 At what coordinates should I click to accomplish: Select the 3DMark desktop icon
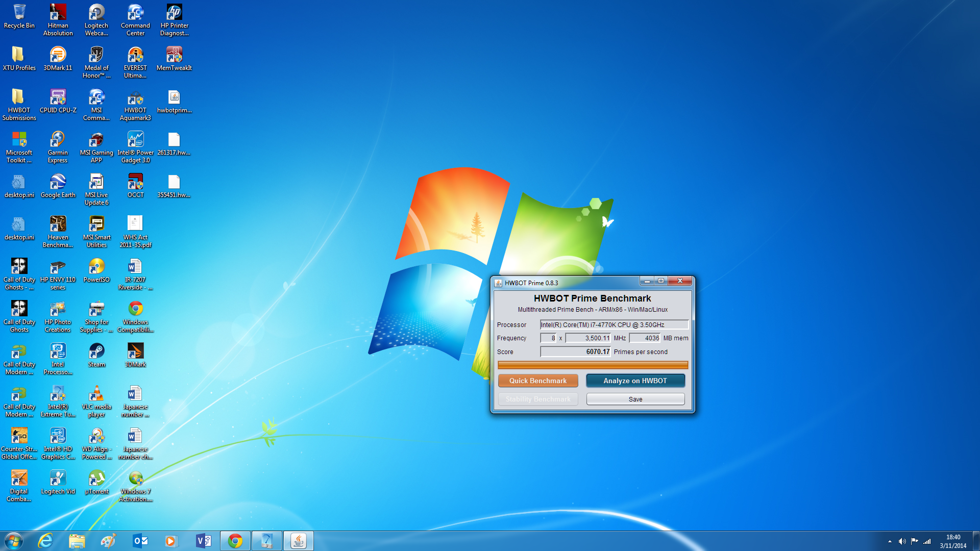[x=135, y=355]
